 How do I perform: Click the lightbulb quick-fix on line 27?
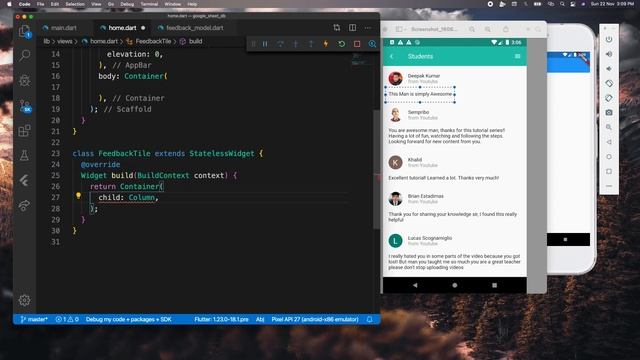[x=78, y=196]
